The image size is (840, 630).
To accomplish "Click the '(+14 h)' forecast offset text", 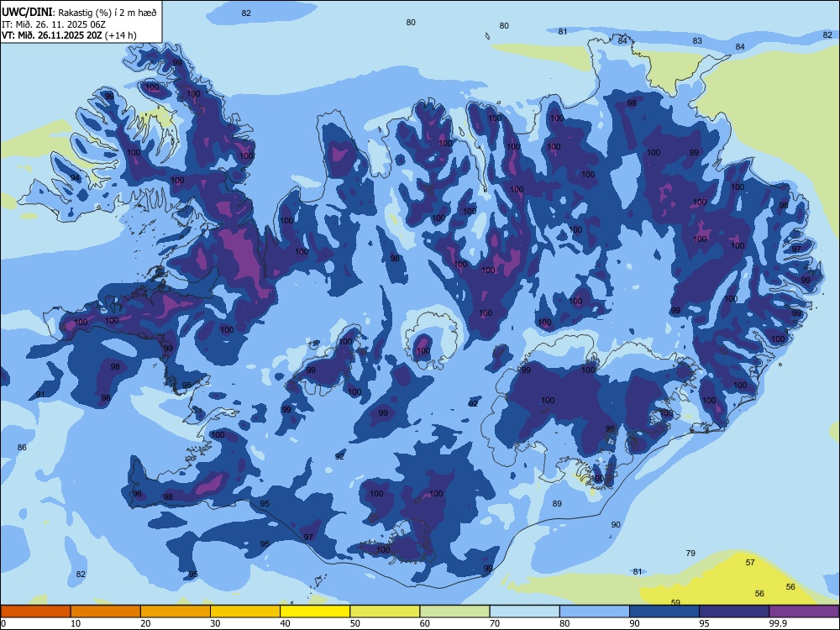I will [x=120, y=35].
